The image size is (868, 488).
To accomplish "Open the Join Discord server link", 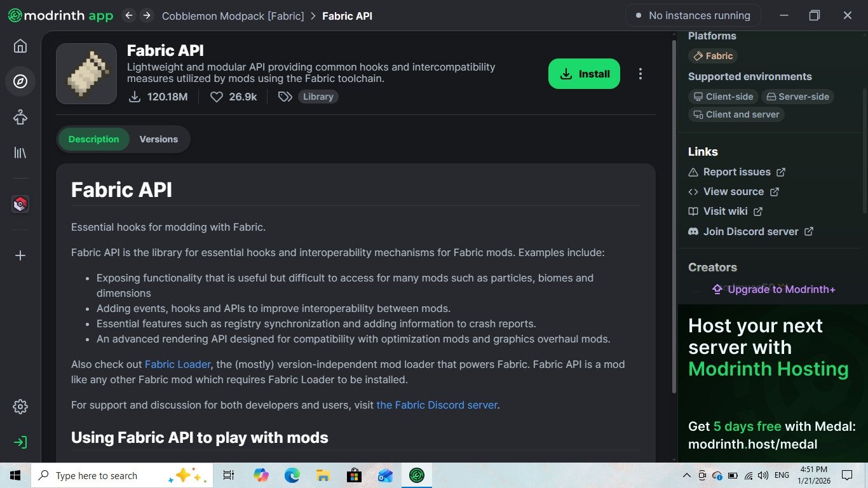I will [x=750, y=231].
